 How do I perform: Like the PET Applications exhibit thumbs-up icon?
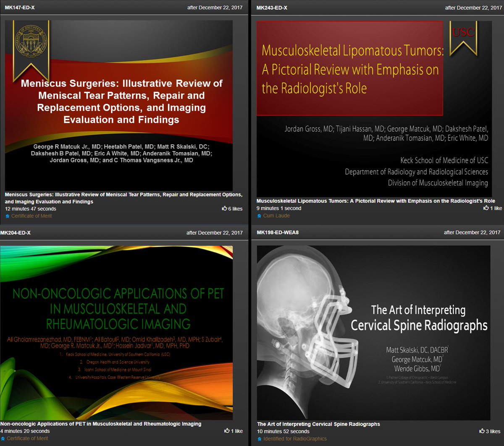(x=227, y=431)
